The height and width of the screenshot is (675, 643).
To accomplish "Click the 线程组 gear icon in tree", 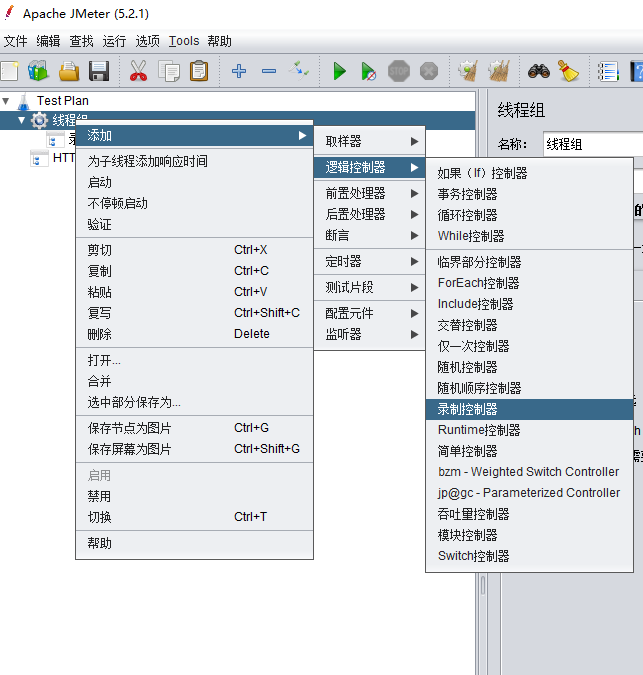I will [x=39, y=121].
